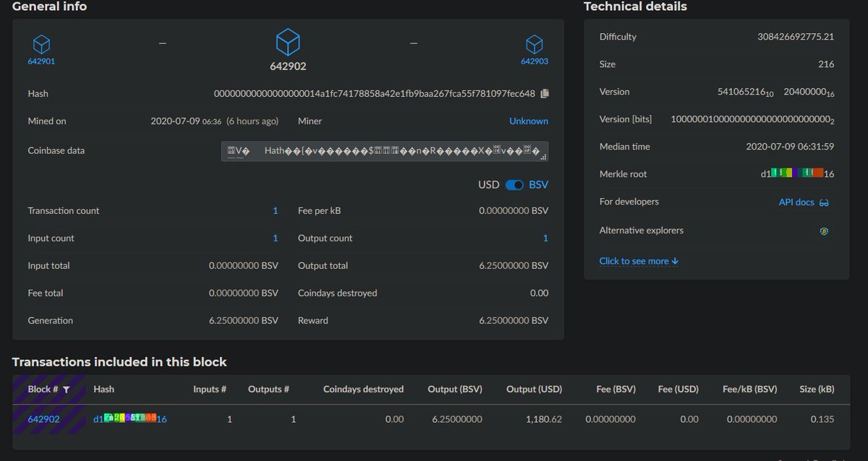The image size is (868, 461).
Task: Click the BSV label beside the toggle
Action: pos(539,185)
